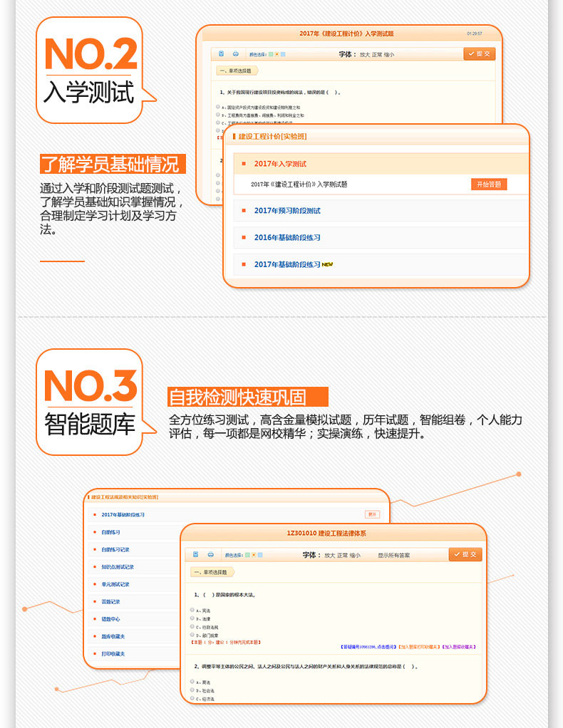Click the 2017年《建设工程计价》入学测试题 row text
The height and width of the screenshot is (728, 563).
[x=299, y=184]
